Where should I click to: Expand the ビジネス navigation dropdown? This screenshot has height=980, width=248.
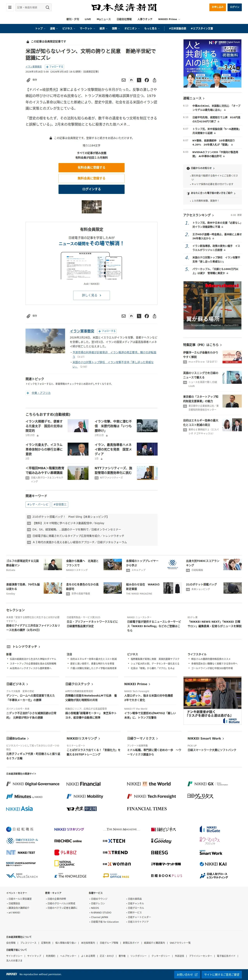[x=69, y=29]
